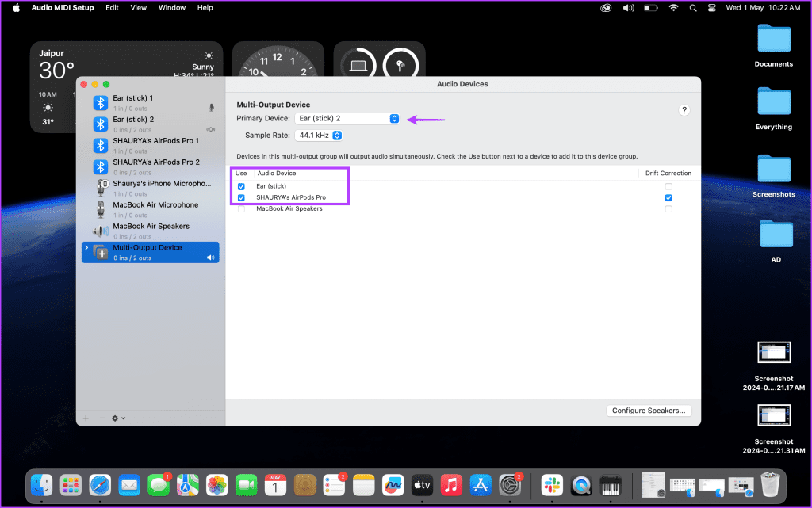Viewport: 812px width, 508px height.
Task: Open the Primary Device dropdown
Action: click(x=347, y=118)
